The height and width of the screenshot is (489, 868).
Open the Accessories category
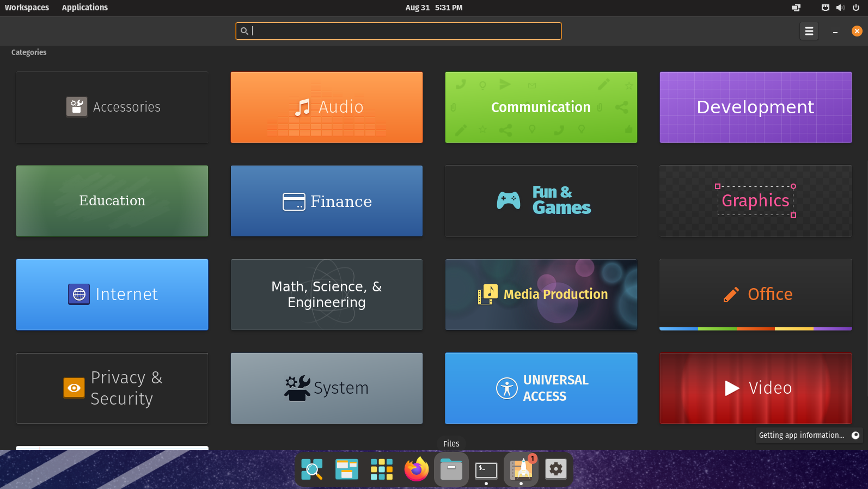point(112,107)
